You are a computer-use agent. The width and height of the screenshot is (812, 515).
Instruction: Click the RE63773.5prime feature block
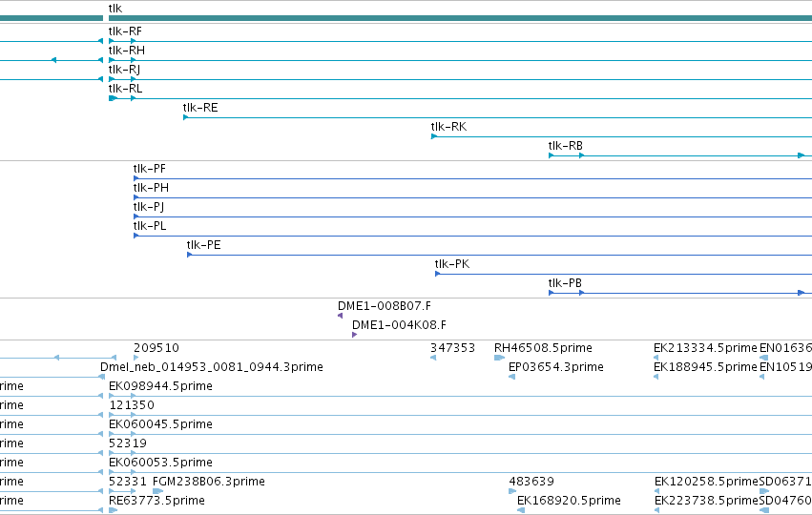(x=113, y=510)
